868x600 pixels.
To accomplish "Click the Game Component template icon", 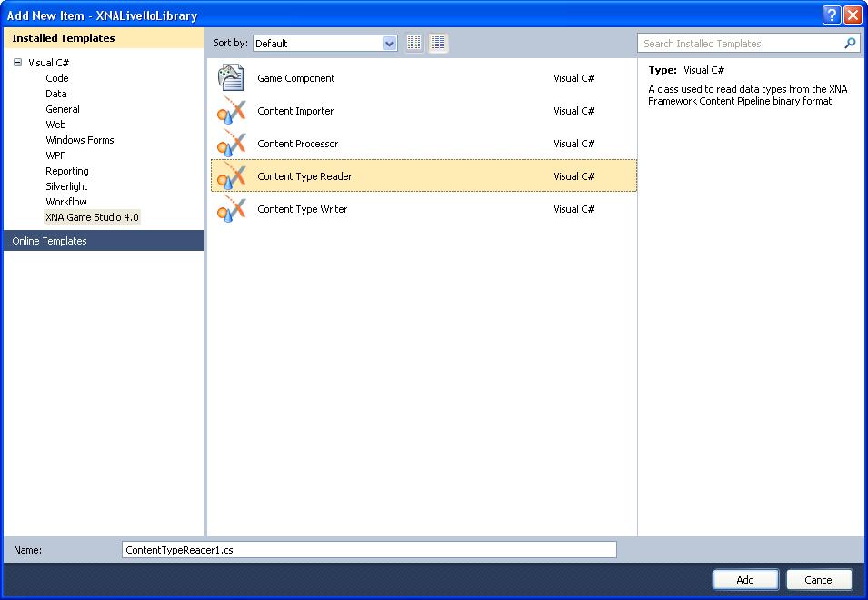I will [231, 77].
